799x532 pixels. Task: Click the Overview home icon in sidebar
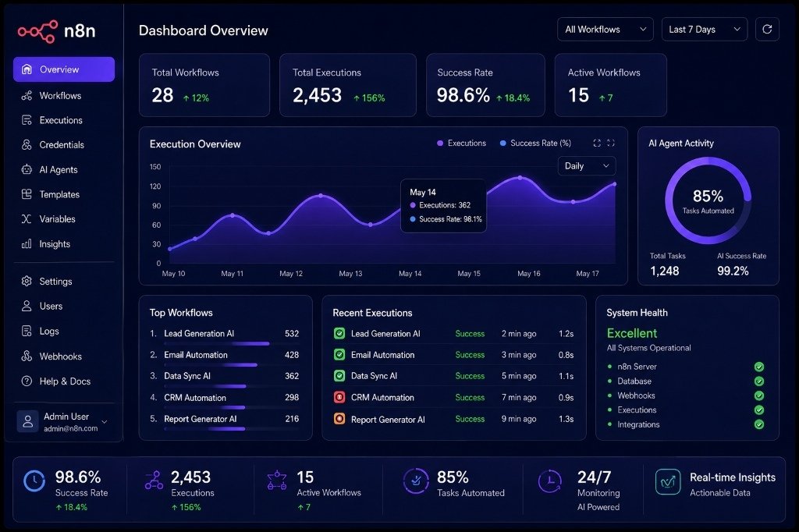27,69
